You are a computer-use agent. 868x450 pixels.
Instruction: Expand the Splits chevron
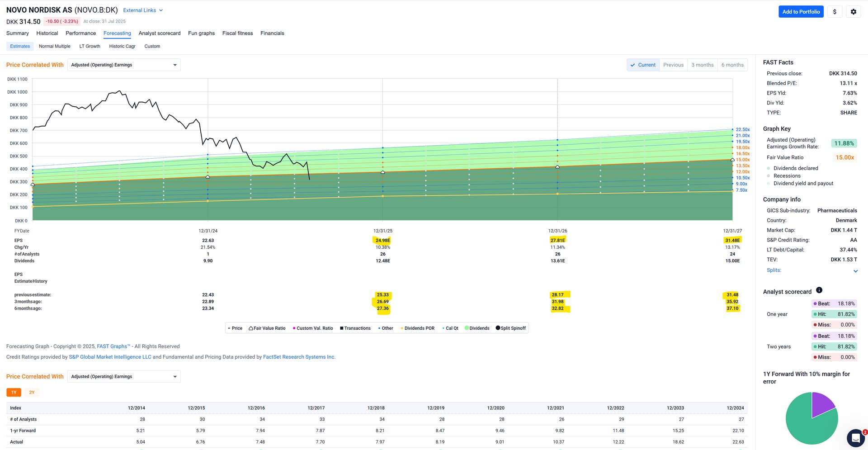point(855,271)
